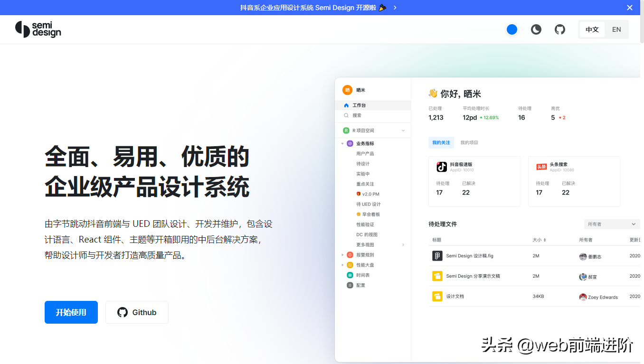Click the arrow chevron in the announcement banner
Image resolution: width=644 pixels, height=364 pixels.
[x=395, y=8]
